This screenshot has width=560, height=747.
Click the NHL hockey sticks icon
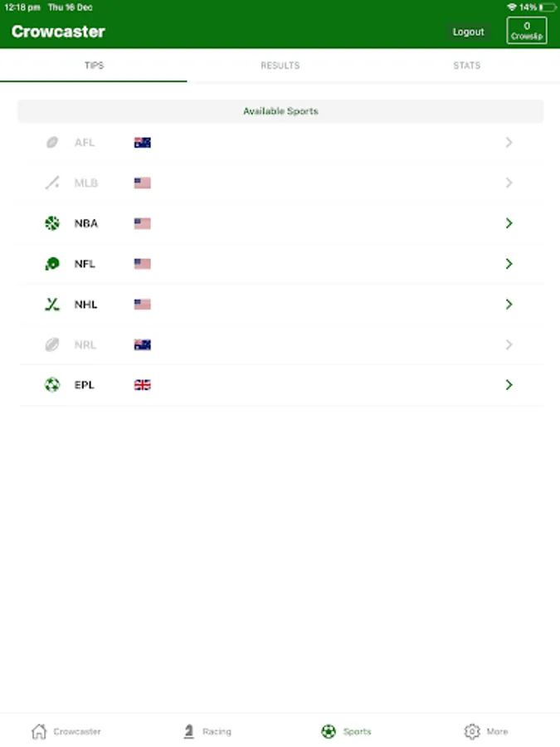coord(52,305)
